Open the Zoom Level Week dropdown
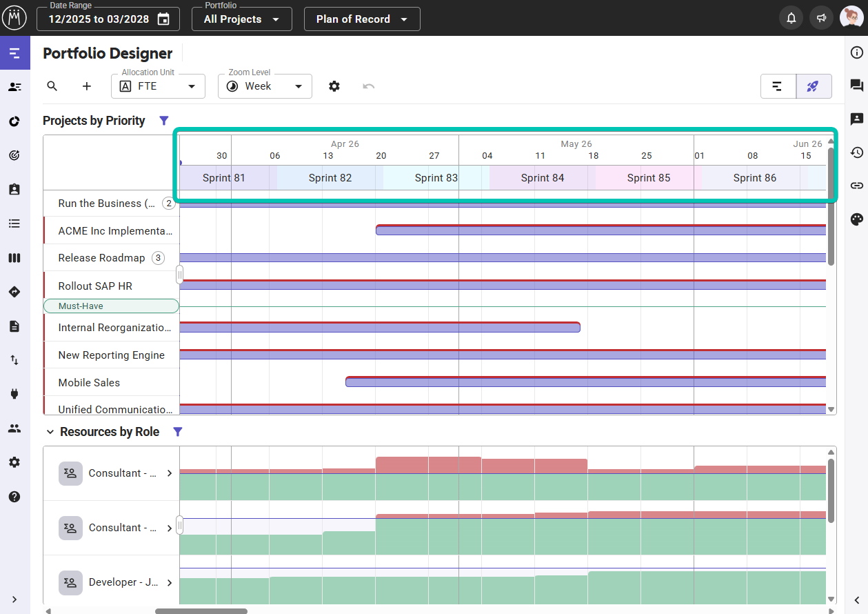 tap(265, 86)
